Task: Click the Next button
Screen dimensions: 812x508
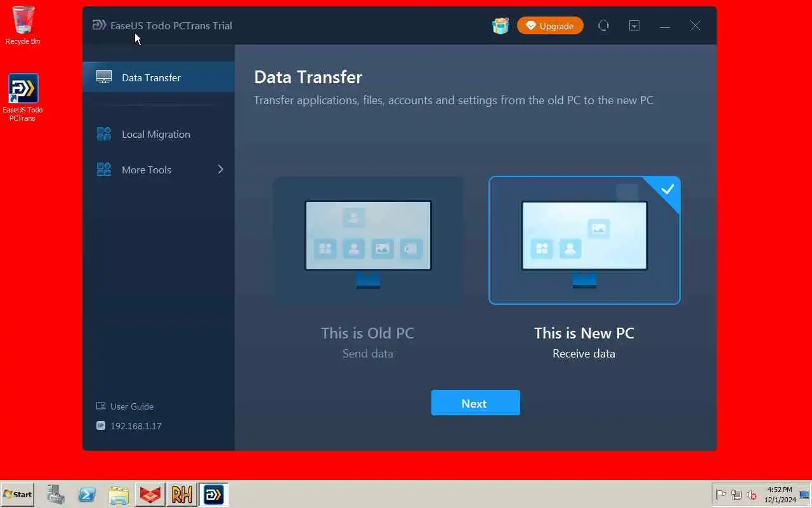Action: point(476,403)
